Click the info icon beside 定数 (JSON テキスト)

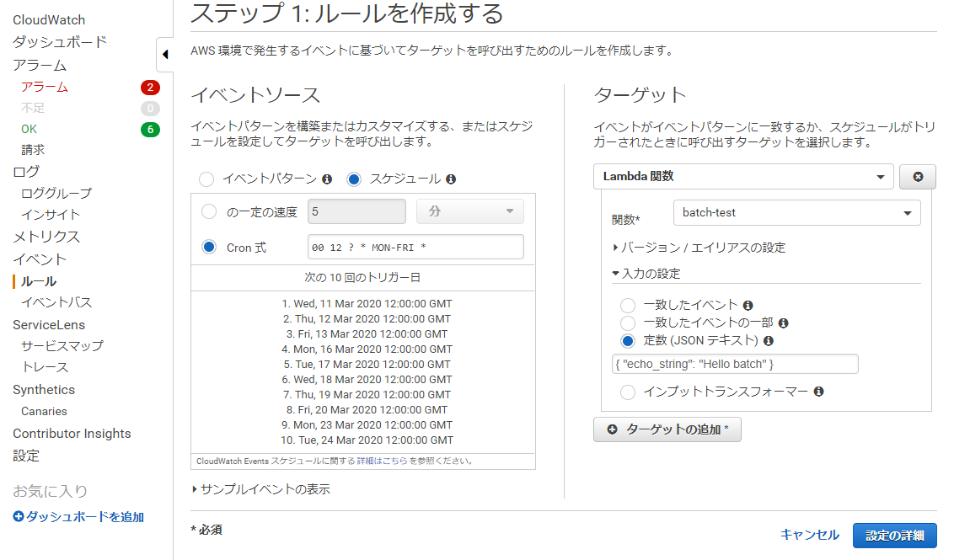[768, 340]
